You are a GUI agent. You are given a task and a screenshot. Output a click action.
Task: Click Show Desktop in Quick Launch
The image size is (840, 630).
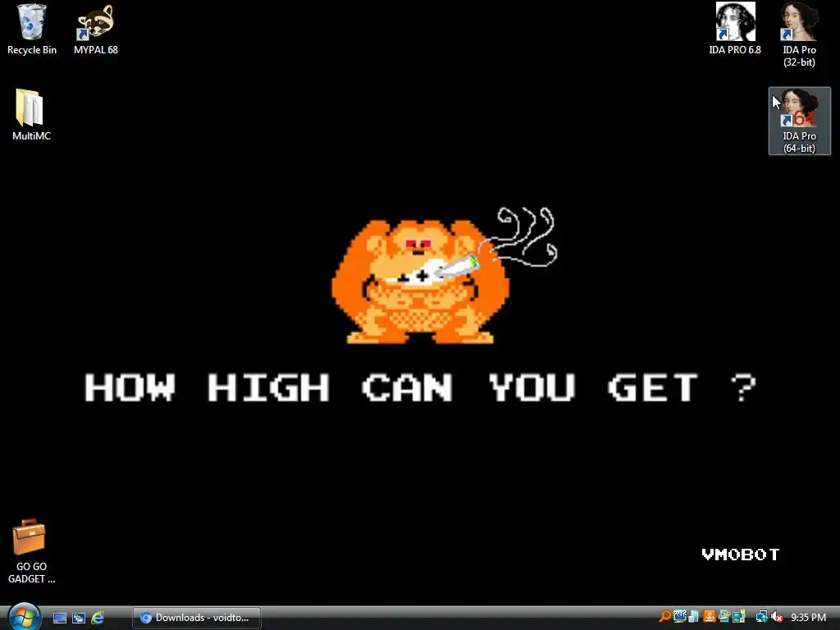(x=60, y=618)
